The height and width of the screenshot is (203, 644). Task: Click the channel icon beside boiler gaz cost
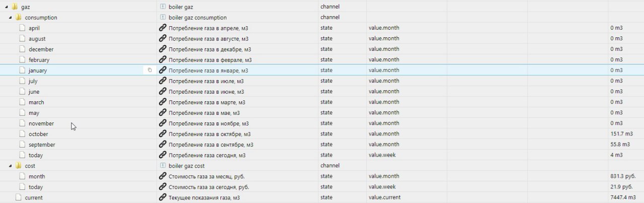(x=163, y=166)
